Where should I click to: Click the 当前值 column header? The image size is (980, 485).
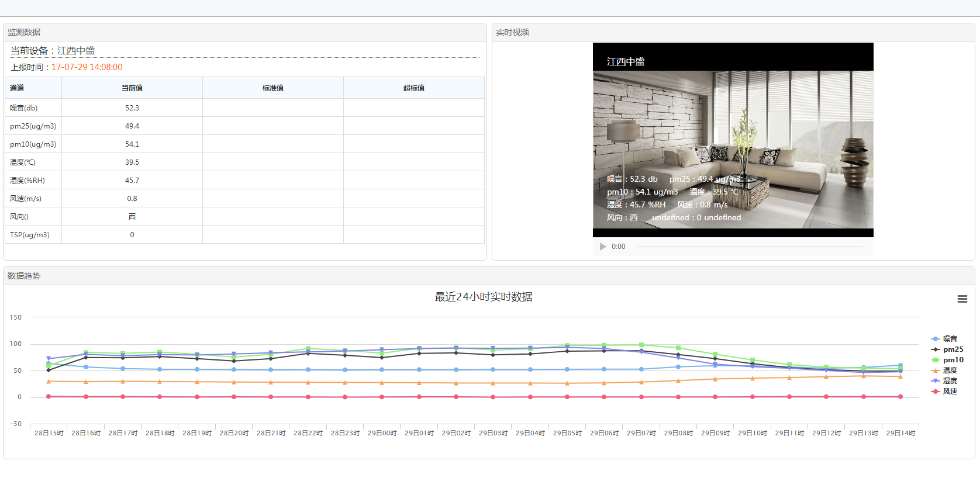pos(132,88)
